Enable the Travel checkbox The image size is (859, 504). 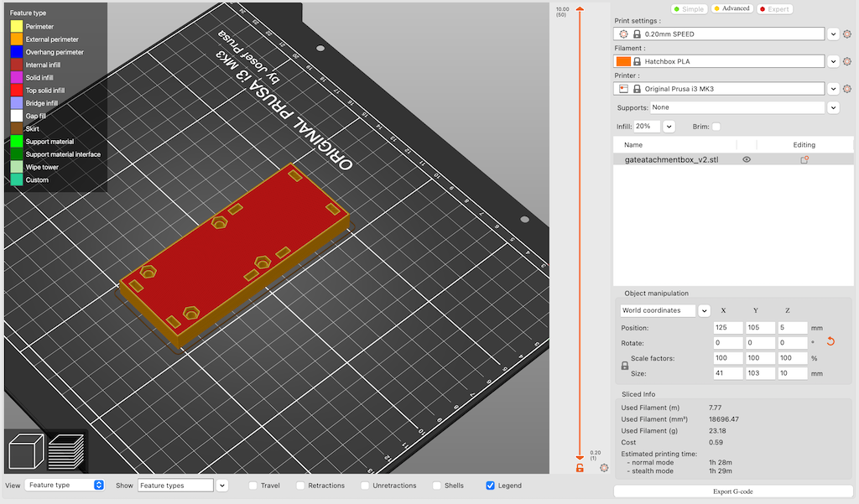click(252, 486)
